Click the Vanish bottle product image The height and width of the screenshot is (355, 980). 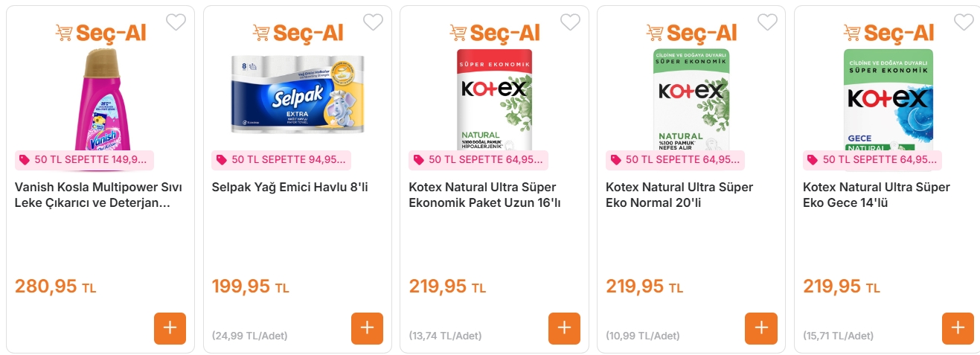pyautogui.click(x=100, y=100)
